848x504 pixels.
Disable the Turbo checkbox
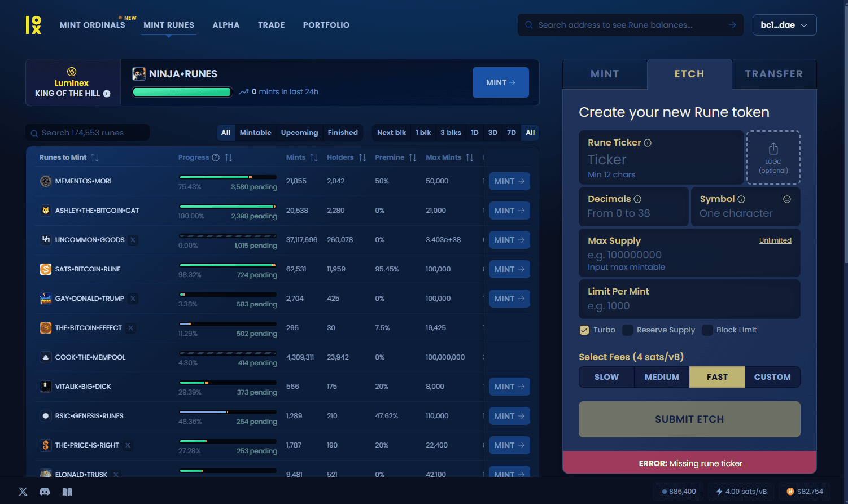[584, 330]
